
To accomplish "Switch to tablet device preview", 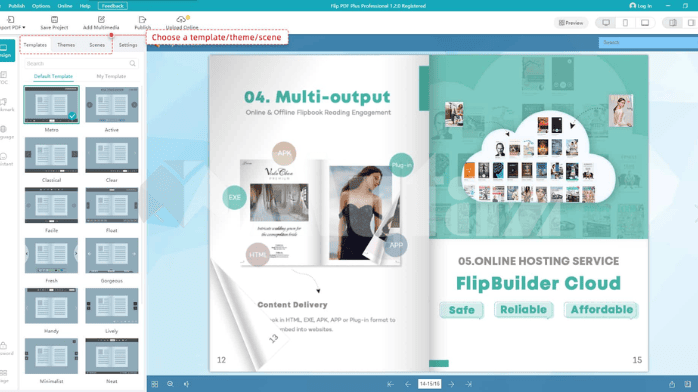I will (x=645, y=23).
